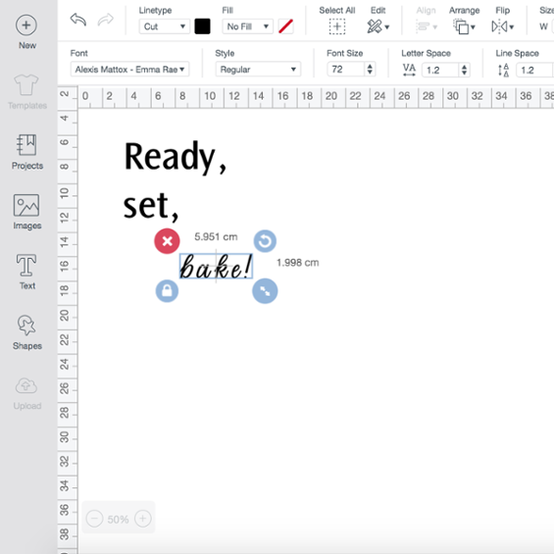Click the Font Size field showing 72
Viewport: 554px width, 554px height.
coord(346,69)
